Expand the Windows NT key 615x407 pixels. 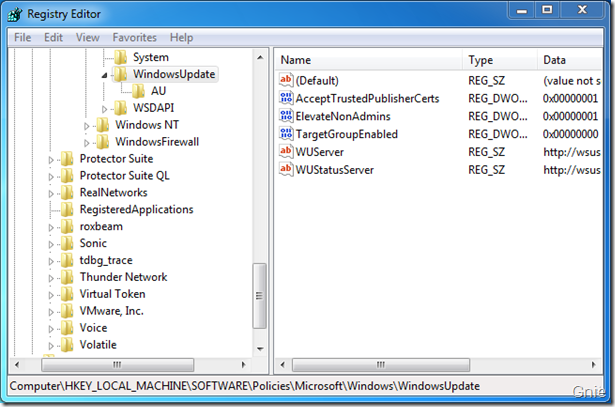click(x=87, y=126)
